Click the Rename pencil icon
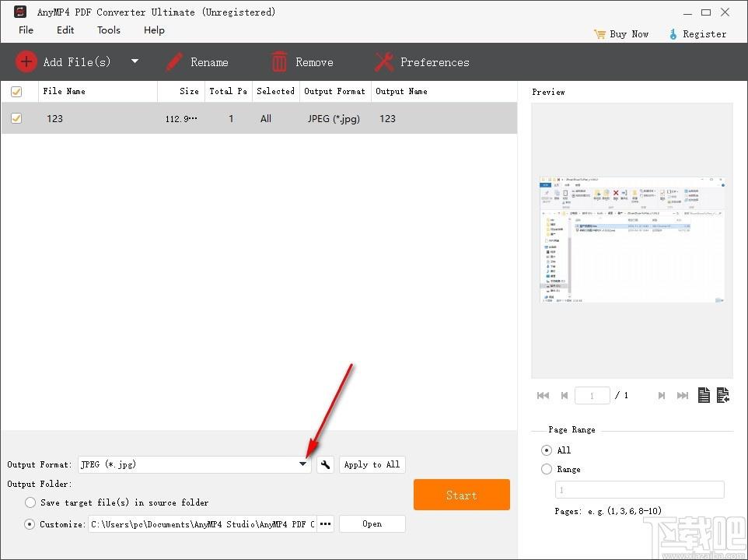Image resolution: width=748 pixels, height=560 pixels. coord(174,62)
